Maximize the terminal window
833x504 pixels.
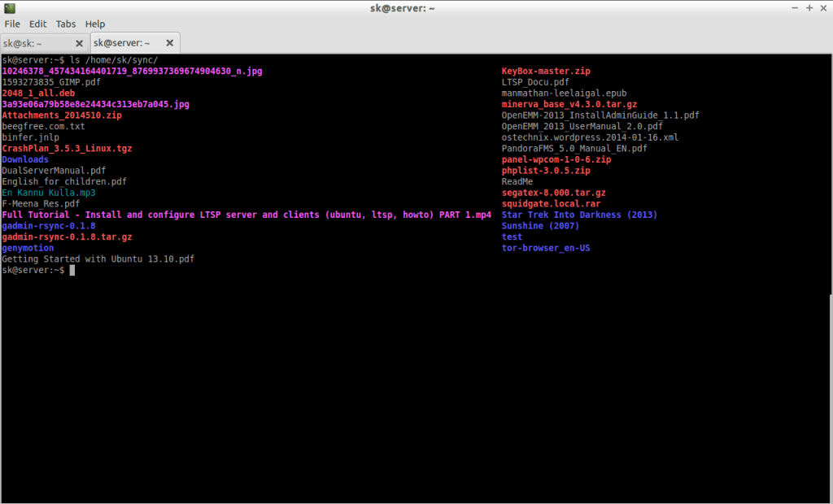809,8
